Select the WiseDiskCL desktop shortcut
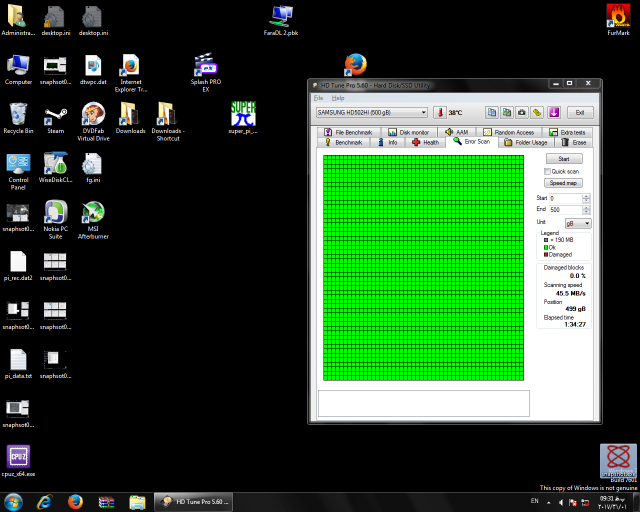 point(56,167)
